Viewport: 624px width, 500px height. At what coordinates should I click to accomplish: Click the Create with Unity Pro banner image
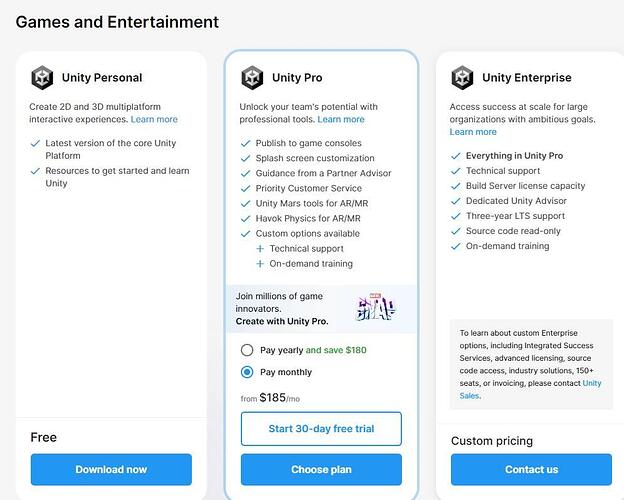pos(375,309)
